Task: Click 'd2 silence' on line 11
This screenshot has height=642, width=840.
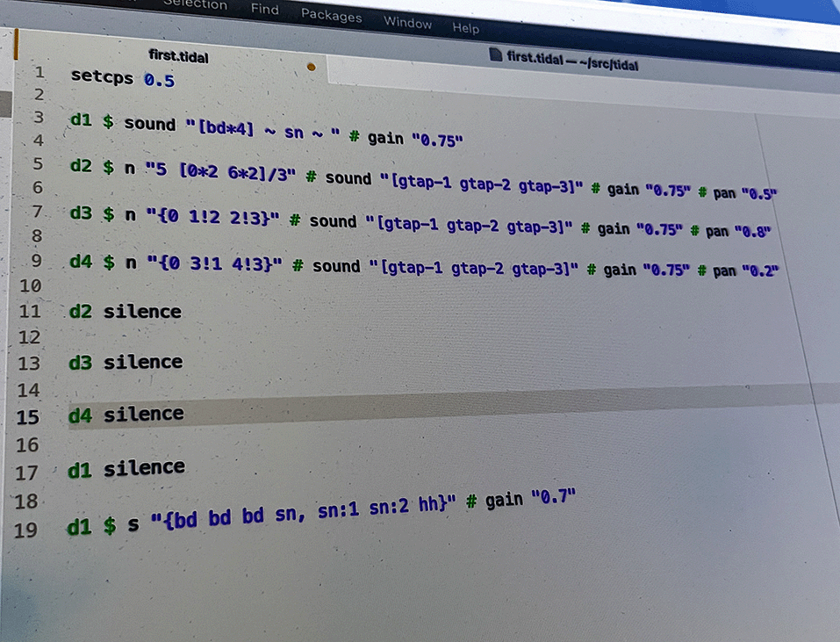Action: point(126,312)
